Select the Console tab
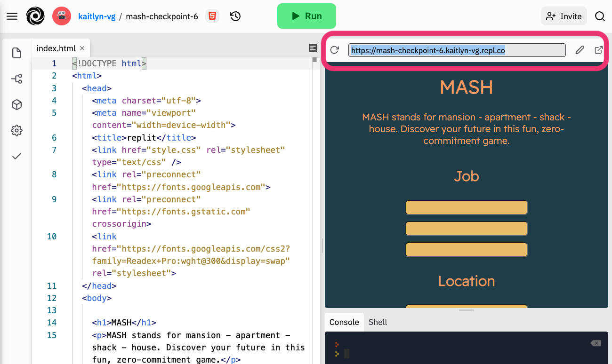The width and height of the screenshot is (612, 364). [344, 322]
